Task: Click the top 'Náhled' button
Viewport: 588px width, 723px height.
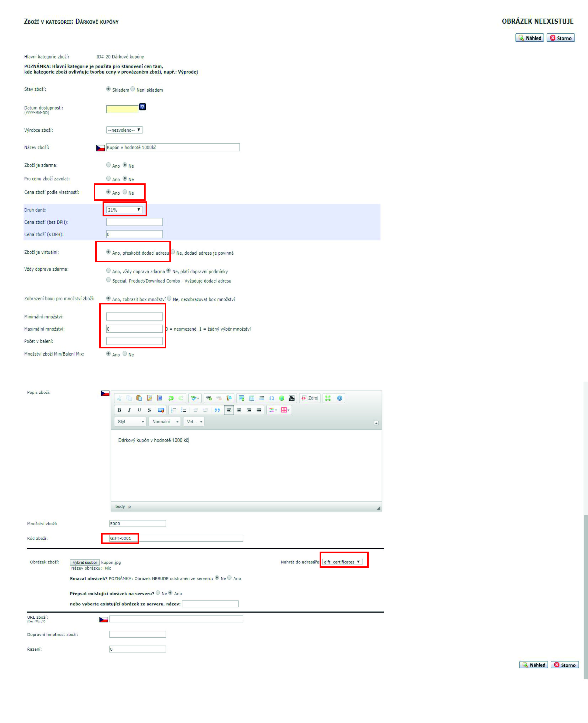Action: 529,38
